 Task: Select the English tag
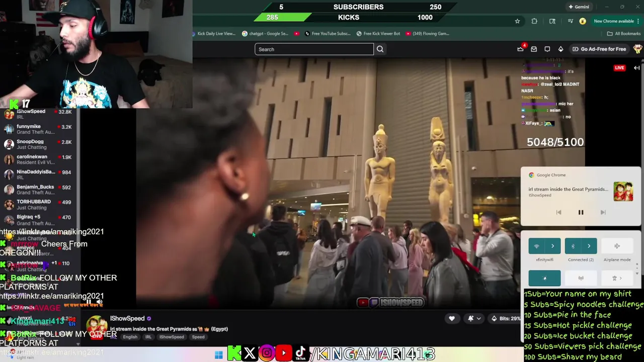pyautogui.click(x=130, y=337)
